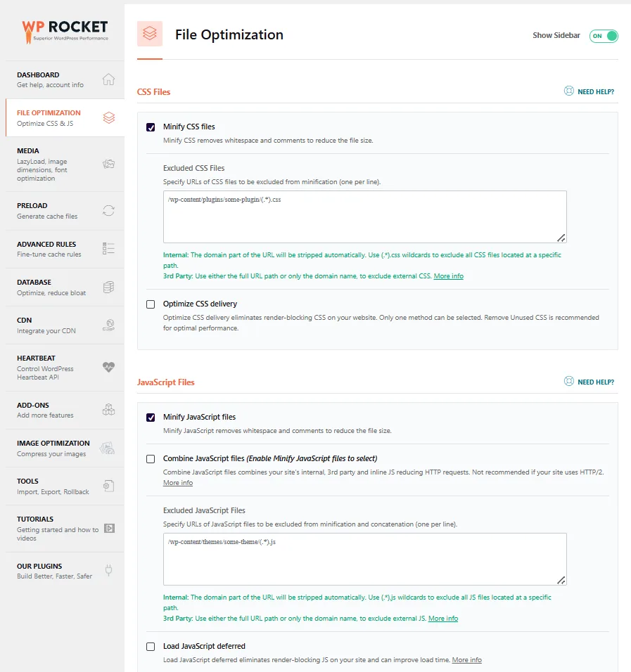Check the Load JavaScript deferred option

click(151, 647)
